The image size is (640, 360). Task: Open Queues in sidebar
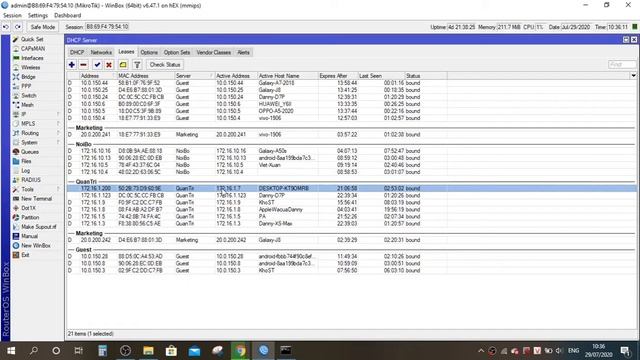[x=30, y=152]
